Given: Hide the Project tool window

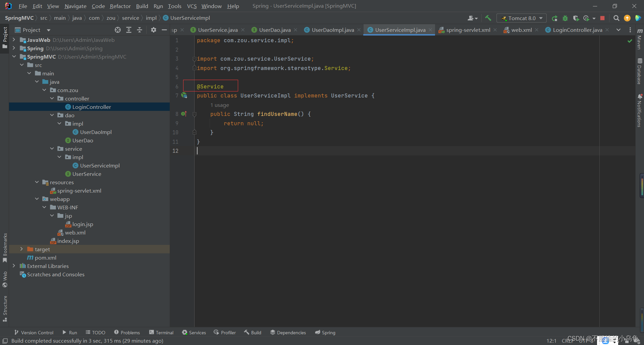Looking at the screenshot, I should [164, 30].
